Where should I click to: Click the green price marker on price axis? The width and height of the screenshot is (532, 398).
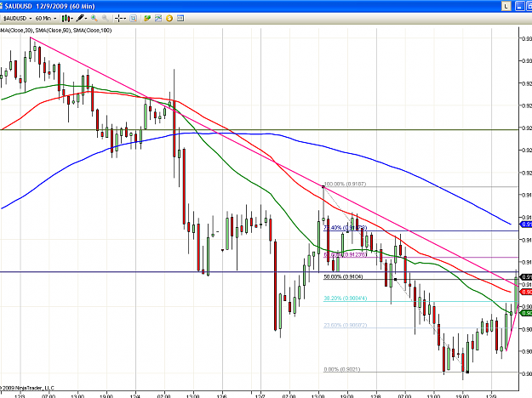pos(526,313)
